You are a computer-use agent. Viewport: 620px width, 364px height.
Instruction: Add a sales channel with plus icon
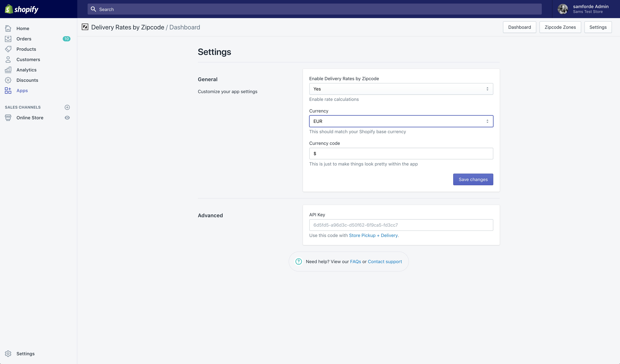point(67,107)
